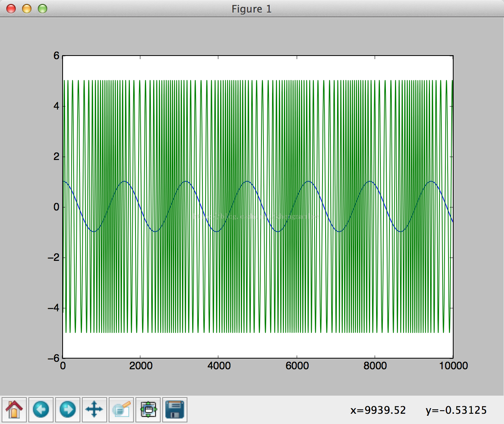The height and width of the screenshot is (424, 504).
Task: Click the blue sine curve peak near x=8000
Action: pos(370,181)
